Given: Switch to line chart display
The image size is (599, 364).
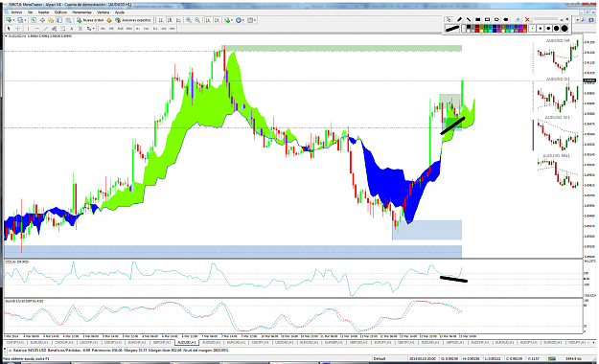Looking at the screenshot, I should coord(178,20).
